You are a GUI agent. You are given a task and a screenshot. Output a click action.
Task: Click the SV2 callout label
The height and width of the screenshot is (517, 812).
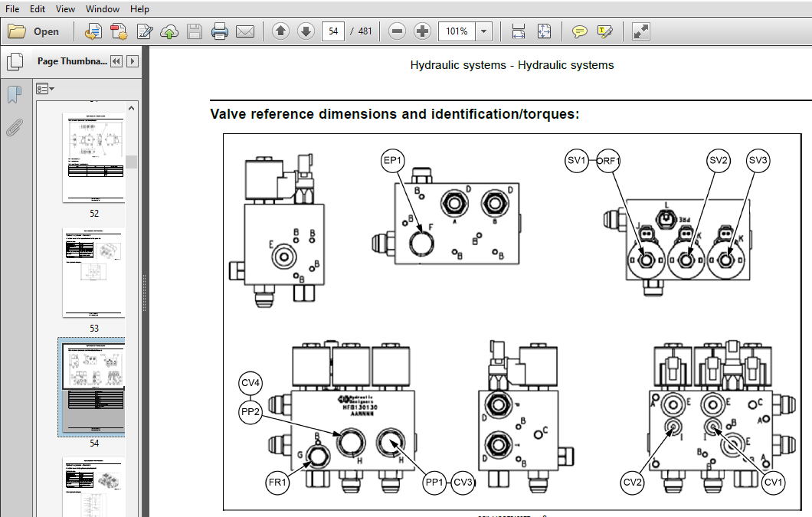coord(719,161)
